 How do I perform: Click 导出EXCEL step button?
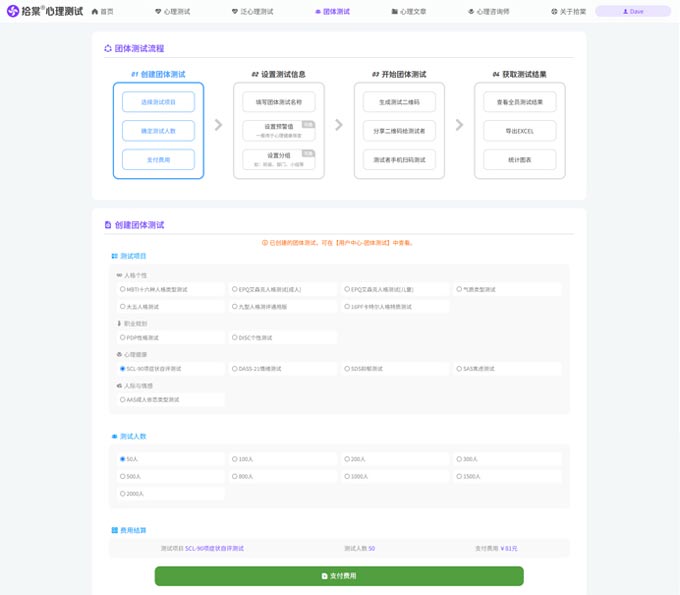(x=520, y=131)
